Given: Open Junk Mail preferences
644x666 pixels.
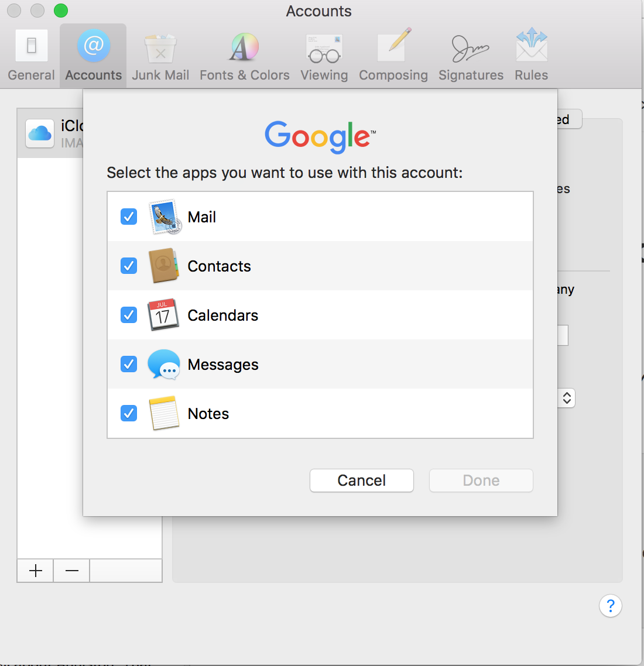Looking at the screenshot, I should 160,56.
